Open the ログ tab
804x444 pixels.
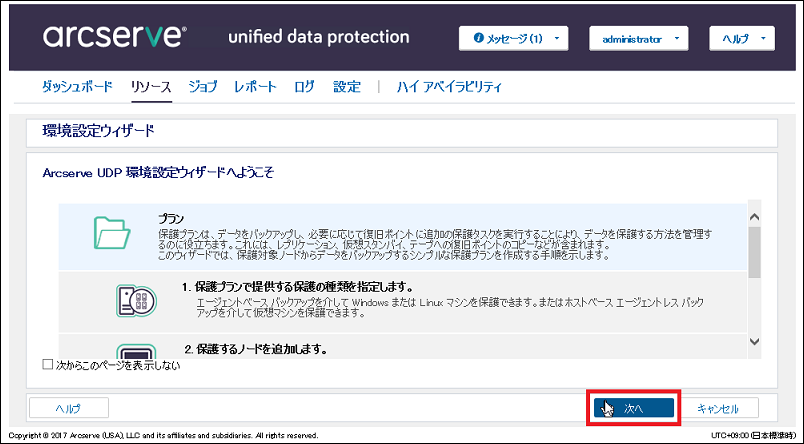click(304, 87)
